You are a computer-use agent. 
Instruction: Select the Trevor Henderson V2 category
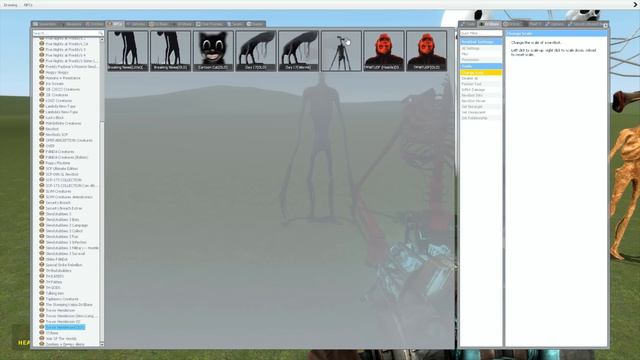[x=63, y=322]
